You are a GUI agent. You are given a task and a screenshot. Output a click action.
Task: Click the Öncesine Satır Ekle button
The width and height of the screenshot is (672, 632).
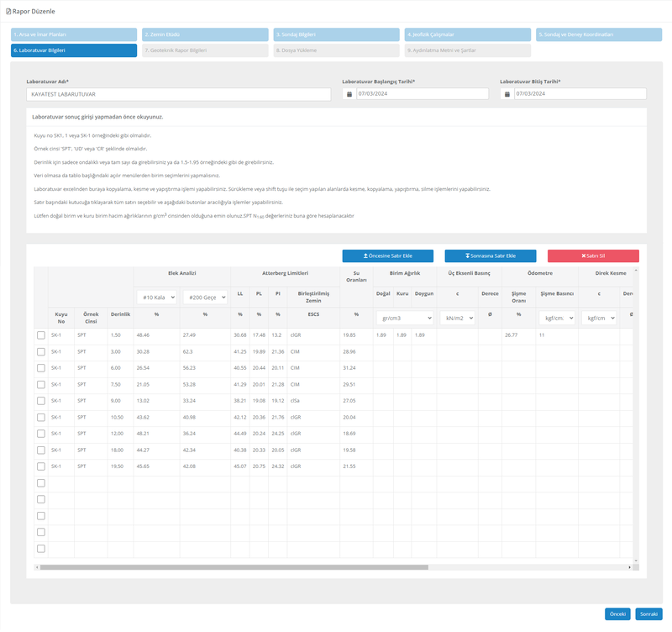[388, 255]
